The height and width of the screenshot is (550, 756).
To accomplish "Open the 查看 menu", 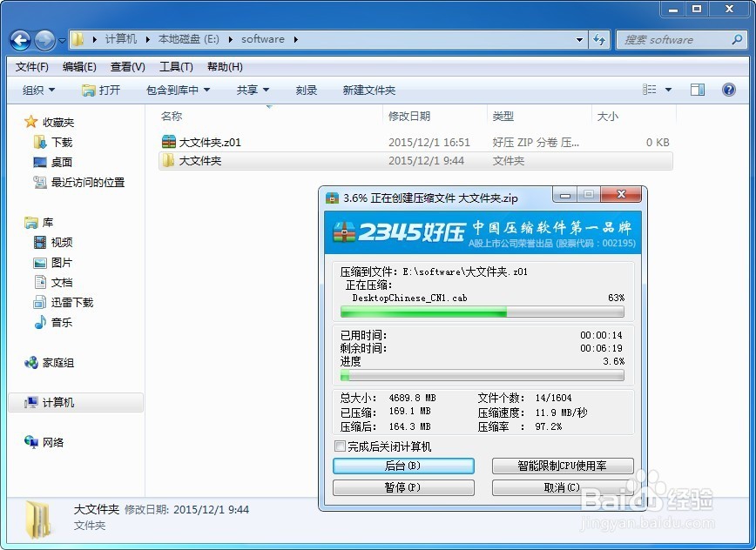I will click(126, 66).
